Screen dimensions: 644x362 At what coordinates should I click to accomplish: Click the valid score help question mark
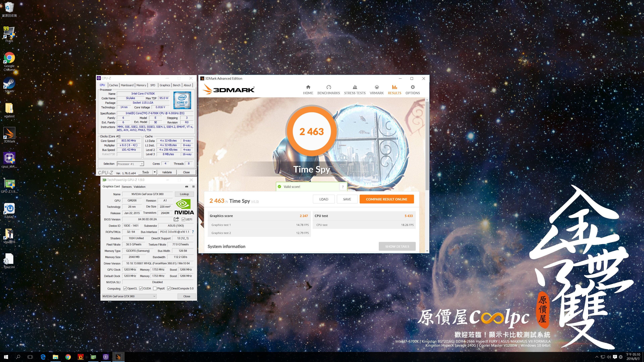point(343,187)
